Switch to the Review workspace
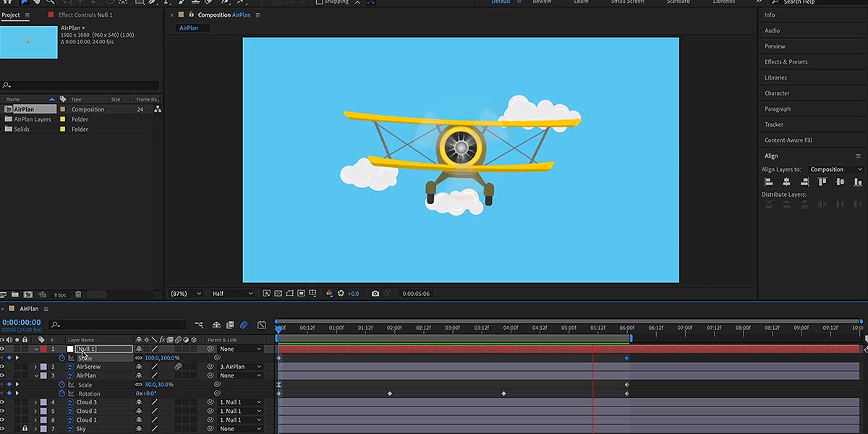Viewport: 868px width, 434px height. coord(542,2)
